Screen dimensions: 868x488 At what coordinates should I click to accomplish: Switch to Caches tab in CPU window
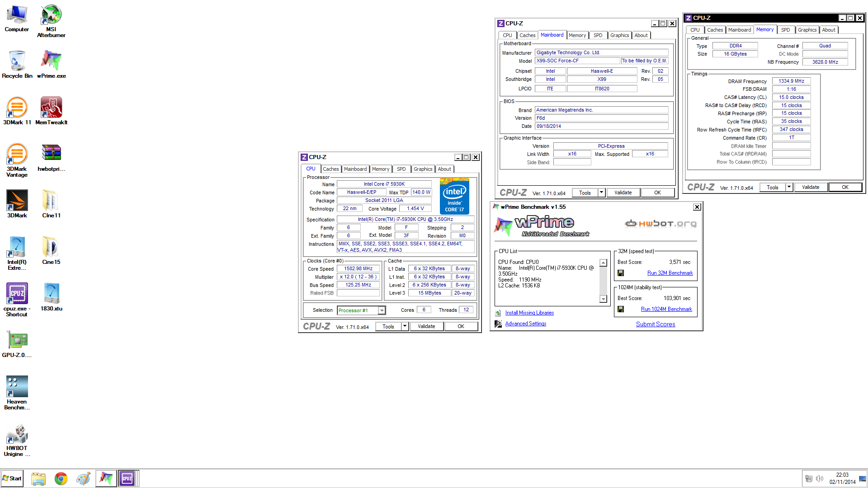click(330, 169)
